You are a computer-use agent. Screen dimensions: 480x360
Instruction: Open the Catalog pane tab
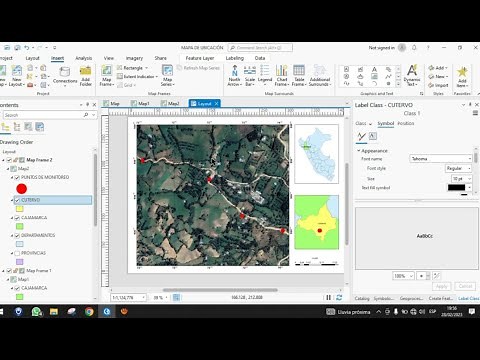tap(362, 298)
